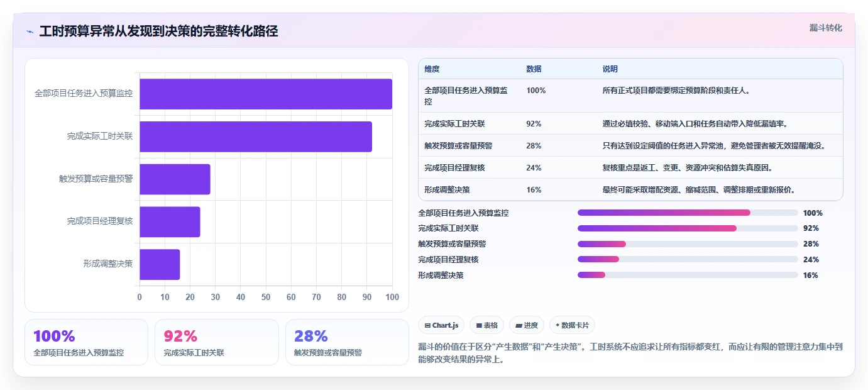
Task: Click the lightning icon beside the page title
Action: (30, 31)
